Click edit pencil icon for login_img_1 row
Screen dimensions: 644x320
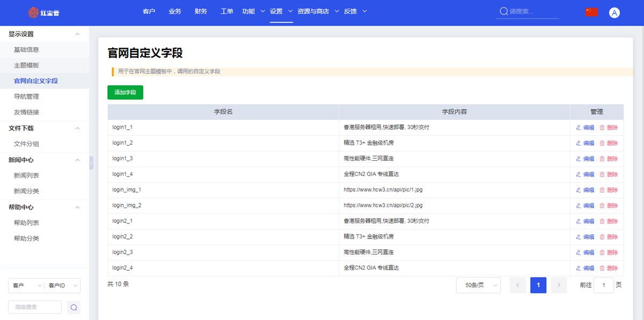click(579, 190)
